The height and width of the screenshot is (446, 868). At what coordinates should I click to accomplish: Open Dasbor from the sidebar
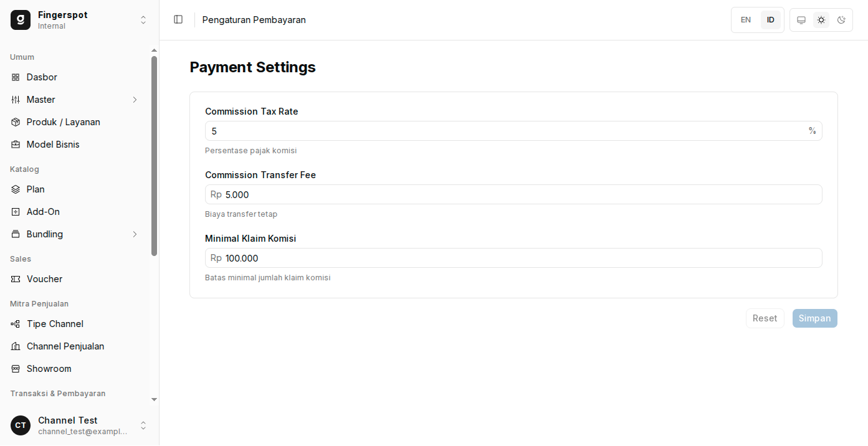[x=75, y=77]
